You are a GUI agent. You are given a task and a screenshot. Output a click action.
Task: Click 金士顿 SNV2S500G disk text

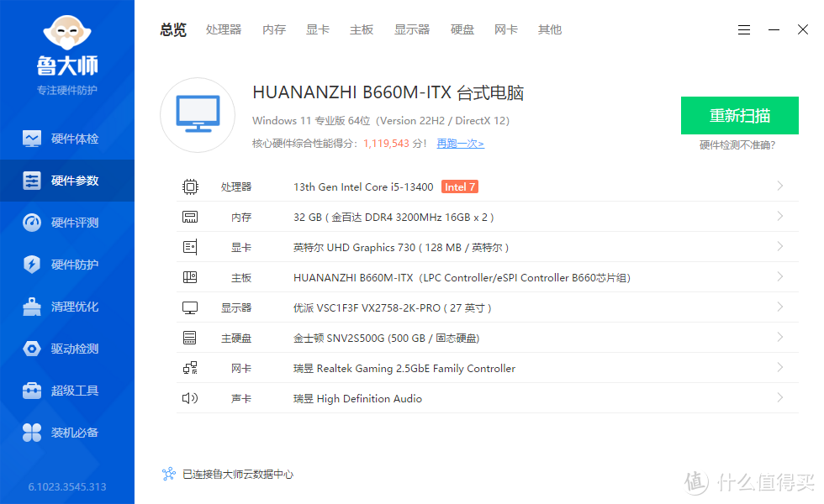[386, 338]
